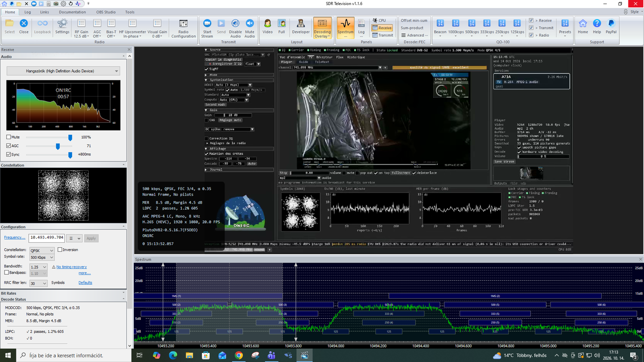This screenshot has width=644, height=362.
Task: Show the CPU panel
Action: (379, 21)
